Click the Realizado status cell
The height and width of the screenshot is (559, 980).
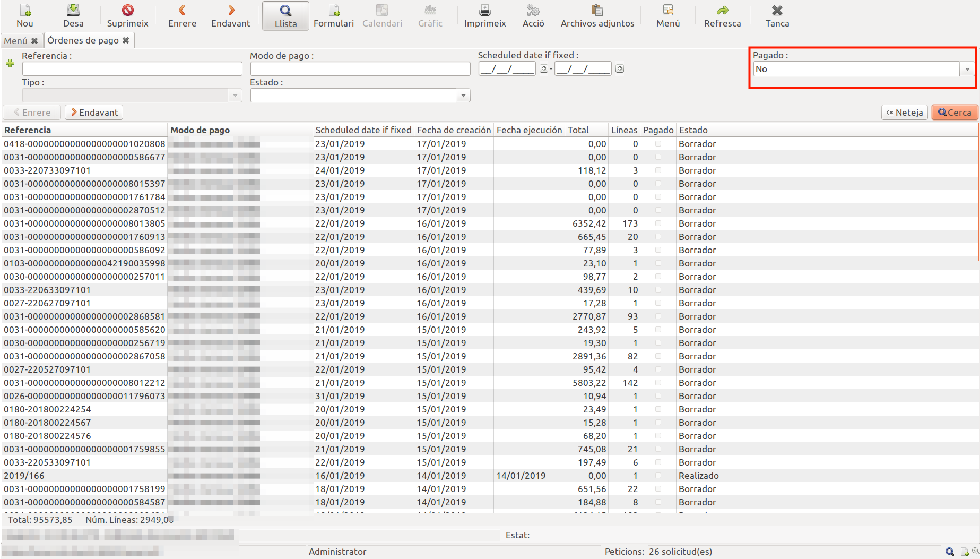(x=698, y=476)
